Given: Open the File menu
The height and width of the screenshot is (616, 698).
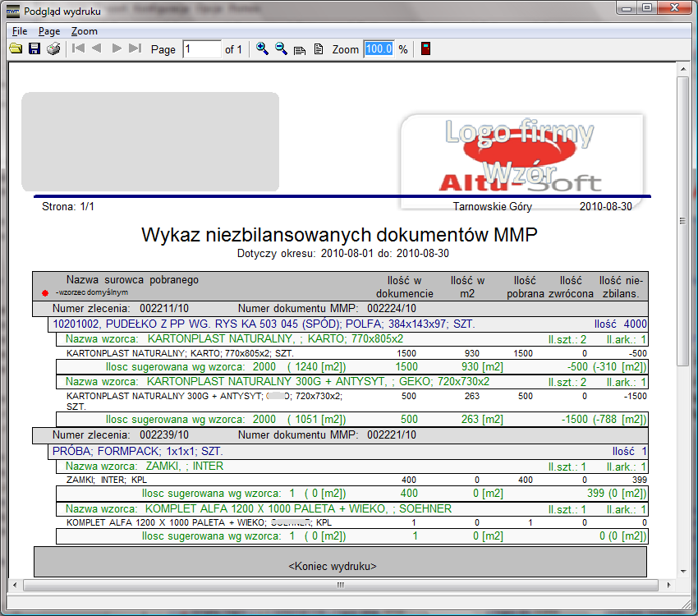Looking at the screenshot, I should 20,31.
